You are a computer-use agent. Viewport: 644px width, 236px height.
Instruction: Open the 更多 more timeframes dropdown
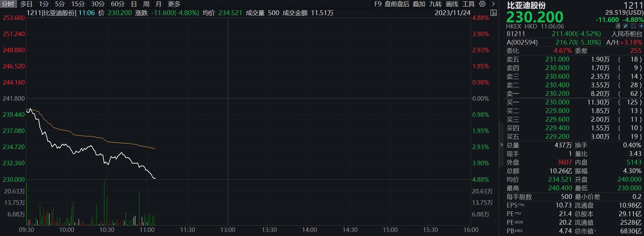pos(174,4)
